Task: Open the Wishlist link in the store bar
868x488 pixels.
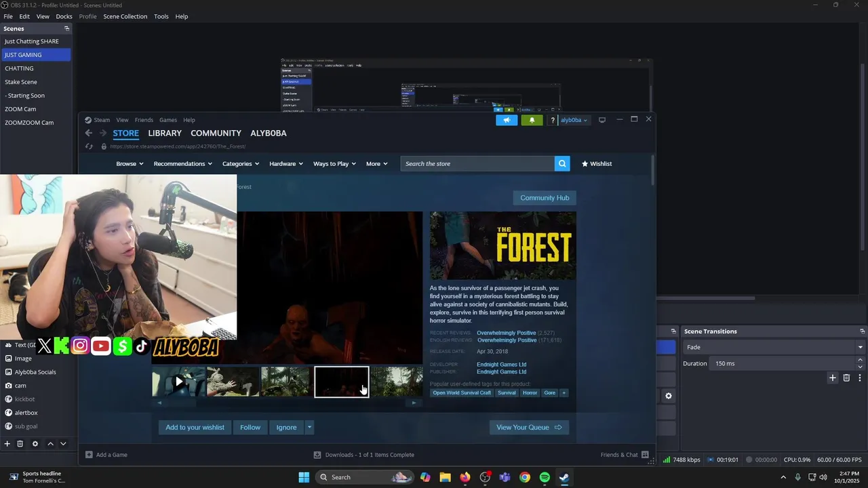Action: (x=597, y=163)
